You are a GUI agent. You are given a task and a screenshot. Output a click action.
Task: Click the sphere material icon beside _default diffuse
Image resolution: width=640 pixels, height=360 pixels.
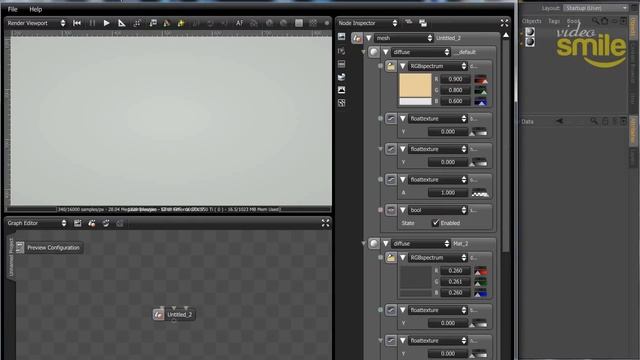pos(374,52)
